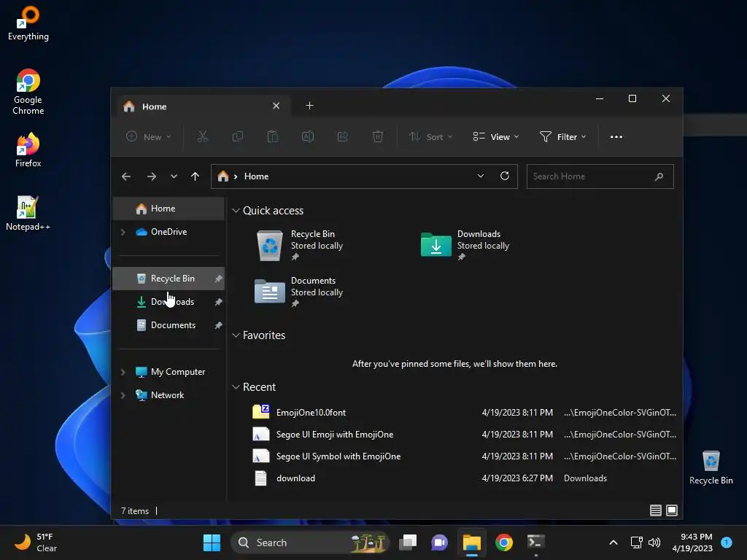Click the volume speaker tray icon

tap(654, 542)
